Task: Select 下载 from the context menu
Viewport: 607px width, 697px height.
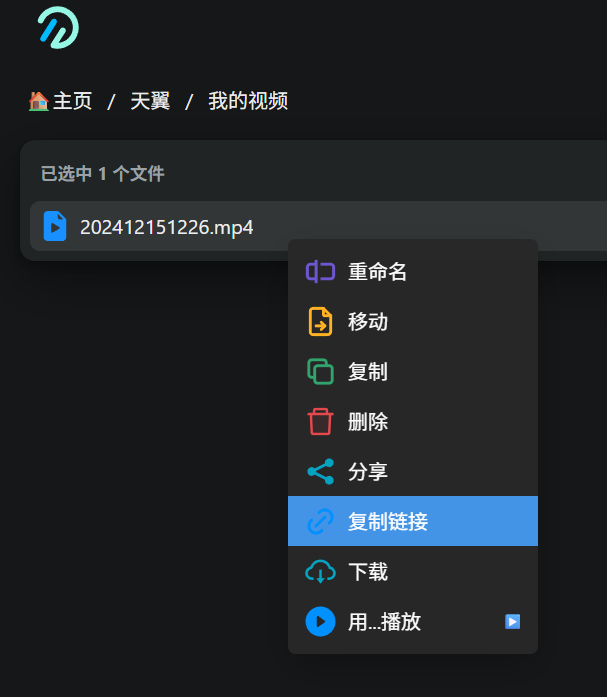Action: (368, 572)
